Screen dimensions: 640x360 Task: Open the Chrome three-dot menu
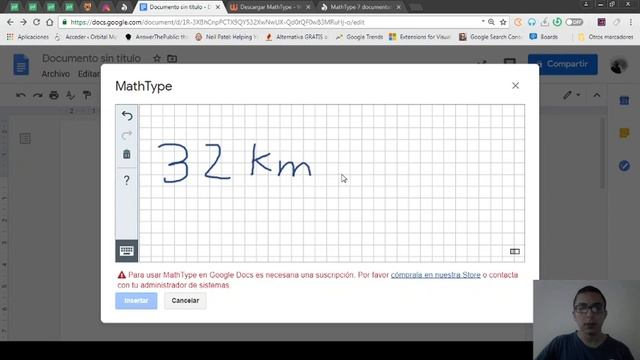pos(631,22)
